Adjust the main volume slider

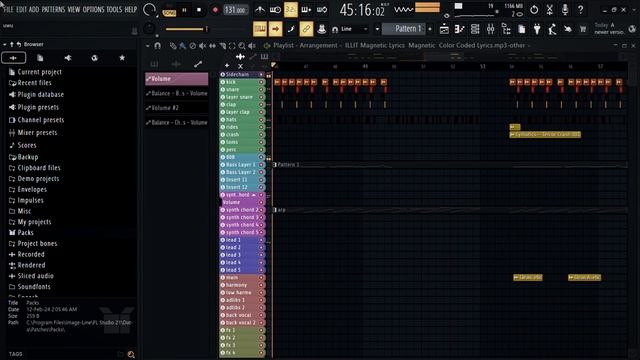point(187,29)
